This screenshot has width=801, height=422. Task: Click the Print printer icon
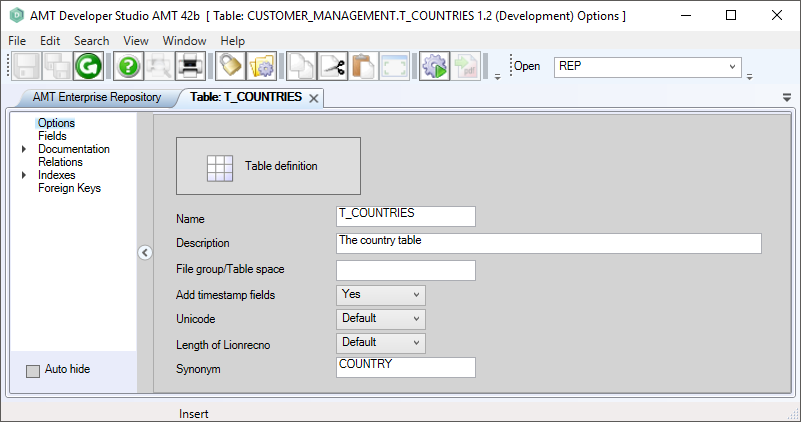point(190,66)
